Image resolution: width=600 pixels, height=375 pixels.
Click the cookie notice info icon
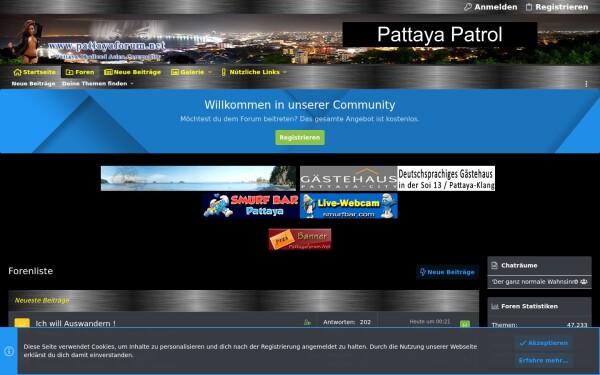[9, 351]
